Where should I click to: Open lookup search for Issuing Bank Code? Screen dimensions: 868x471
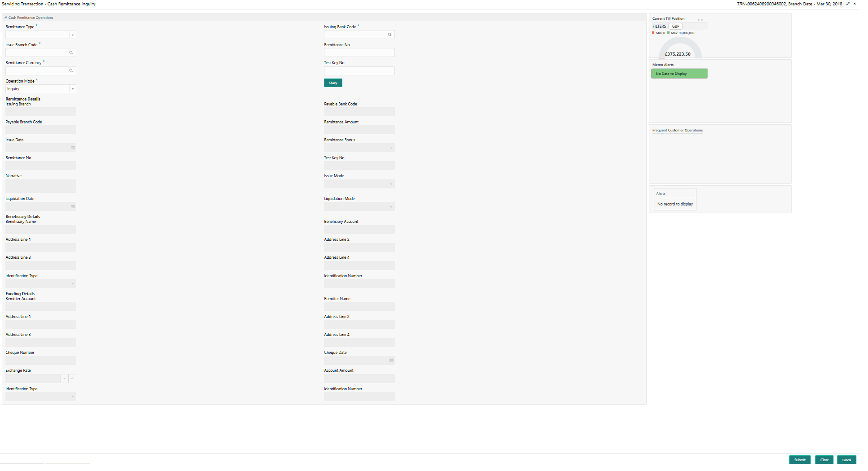(390, 35)
